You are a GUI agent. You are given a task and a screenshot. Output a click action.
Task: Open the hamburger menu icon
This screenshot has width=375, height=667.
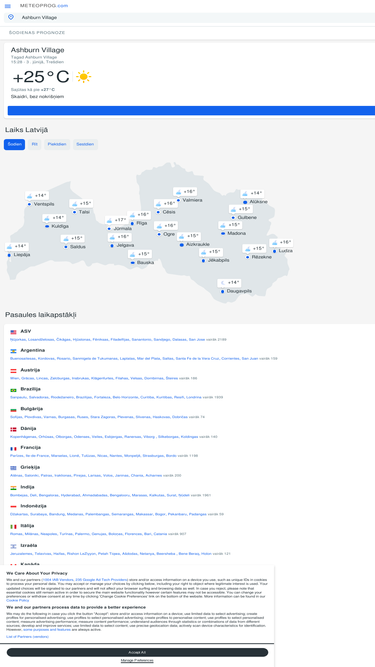point(8,6)
